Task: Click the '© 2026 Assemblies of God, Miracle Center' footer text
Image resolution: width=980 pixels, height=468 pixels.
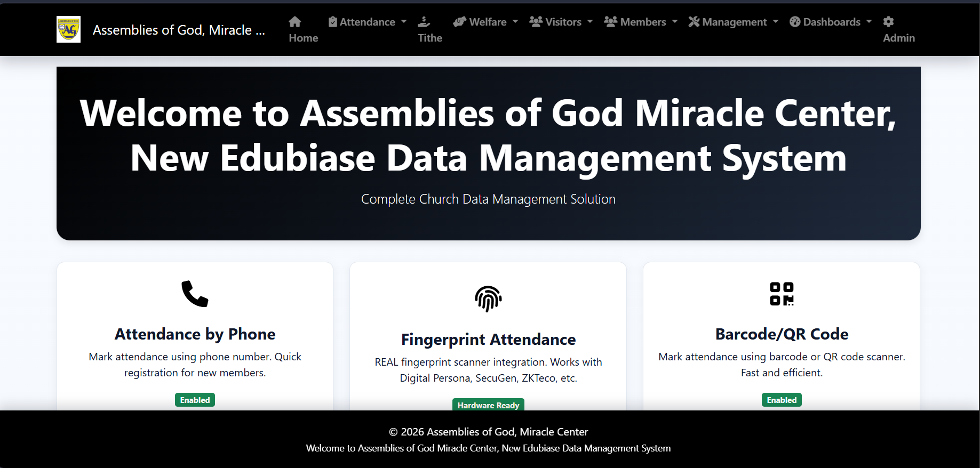Action: tap(488, 432)
